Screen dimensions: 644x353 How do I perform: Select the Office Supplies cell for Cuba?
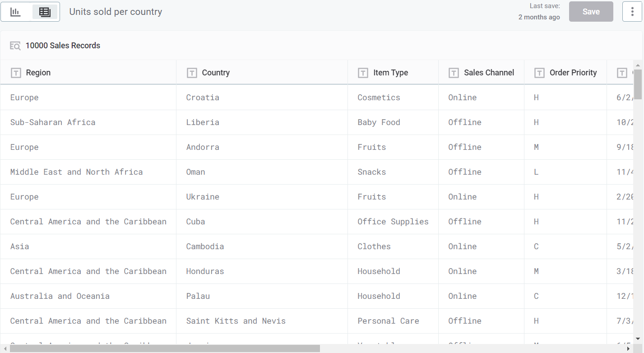click(x=393, y=221)
